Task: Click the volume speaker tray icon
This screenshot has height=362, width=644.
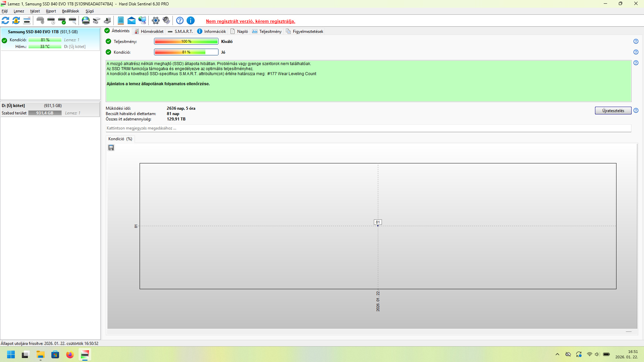Action: (x=597, y=354)
